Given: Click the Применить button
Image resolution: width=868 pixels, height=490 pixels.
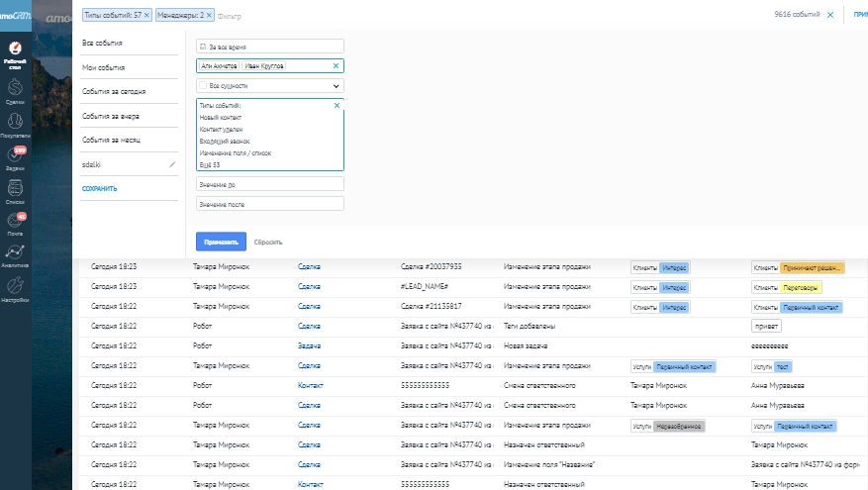Looking at the screenshot, I should click(x=221, y=242).
